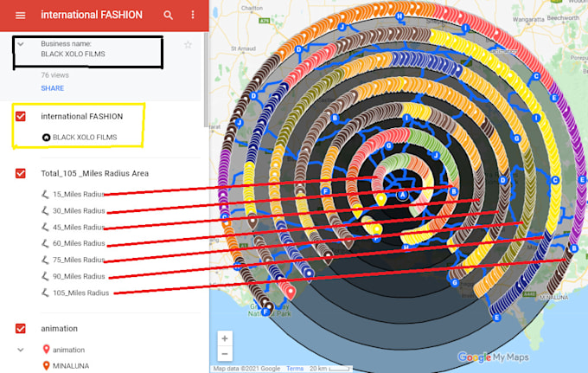Click the shape icon beside 60_Miles Radius

(45, 243)
